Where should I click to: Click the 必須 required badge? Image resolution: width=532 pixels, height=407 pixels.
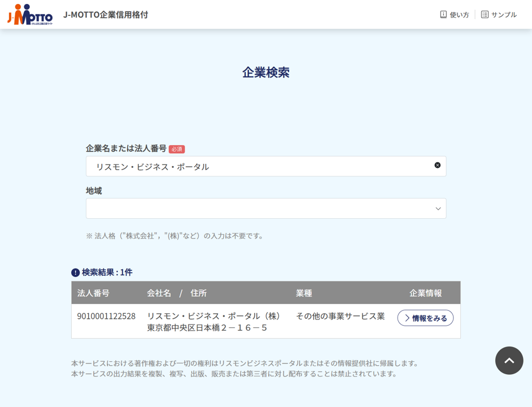(177, 149)
